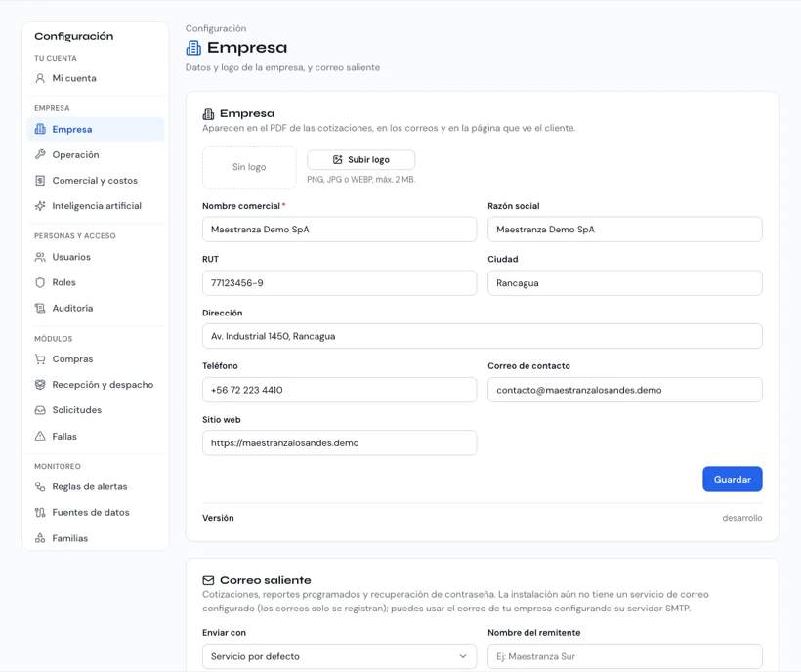Go to Operación section
Image resolution: width=801 pixels, height=672 pixels.
(x=96, y=154)
